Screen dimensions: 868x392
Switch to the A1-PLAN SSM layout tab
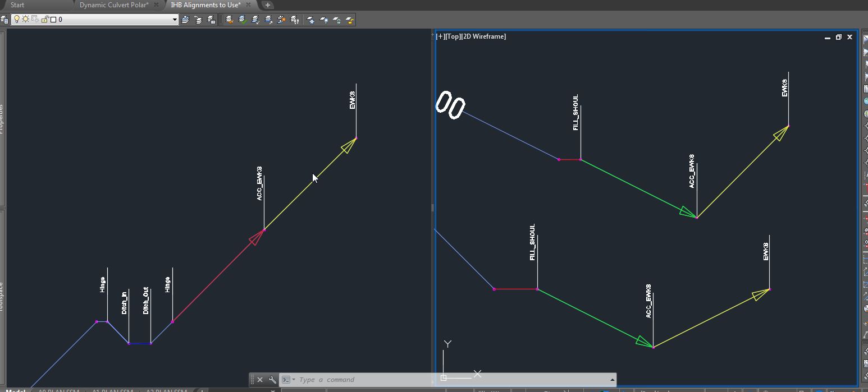click(x=112, y=390)
